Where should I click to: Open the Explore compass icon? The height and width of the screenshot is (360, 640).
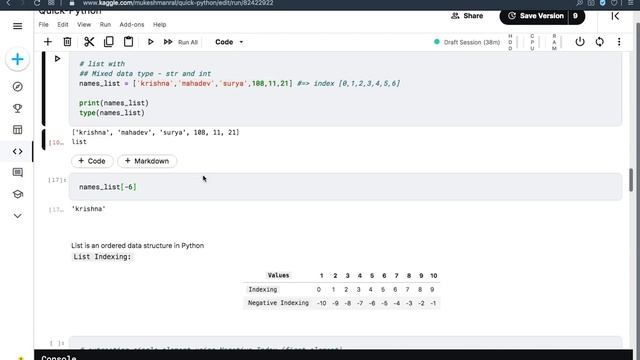(x=18, y=87)
